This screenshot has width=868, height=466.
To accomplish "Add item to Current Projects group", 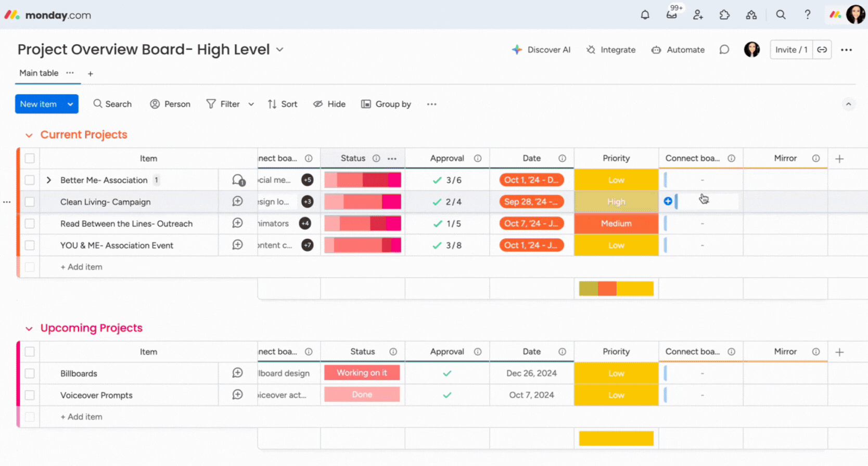I will click(x=81, y=267).
